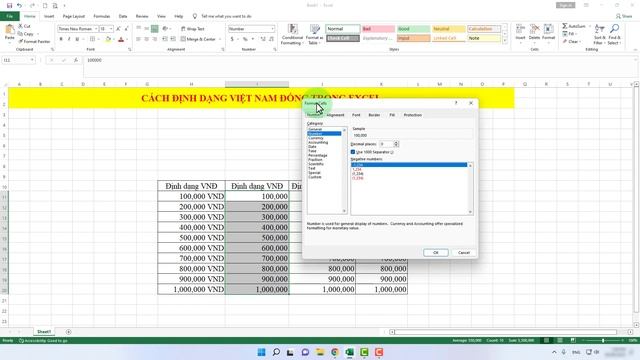Toggle underline formatting
This screenshot has width=640, height=360.
tap(77, 39)
